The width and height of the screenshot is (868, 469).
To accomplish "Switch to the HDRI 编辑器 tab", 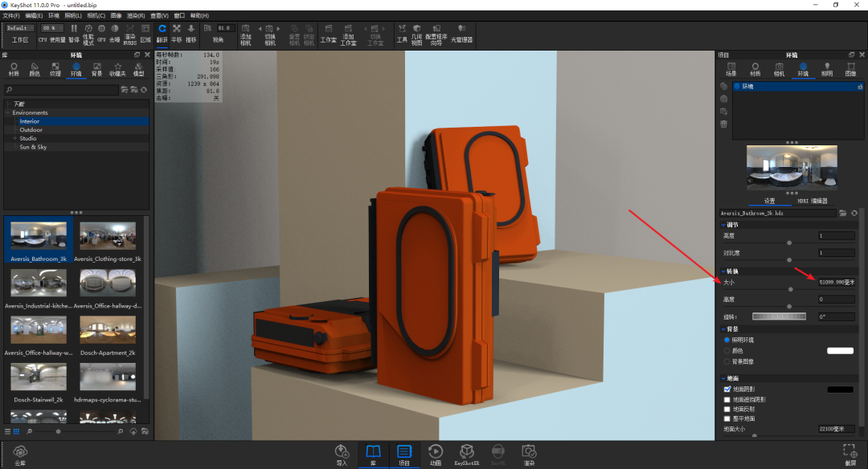I will 812,201.
